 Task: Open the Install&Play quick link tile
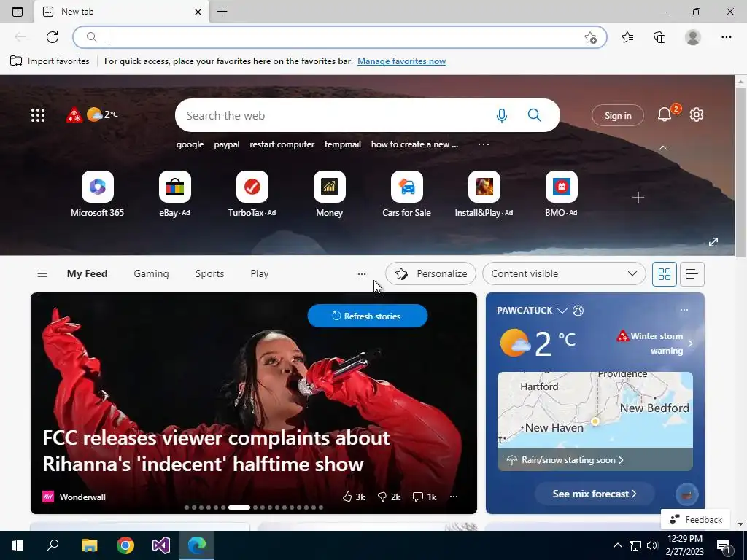(x=484, y=194)
